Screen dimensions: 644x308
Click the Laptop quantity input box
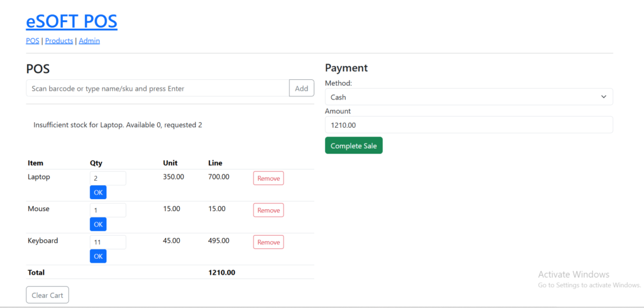pos(108,178)
